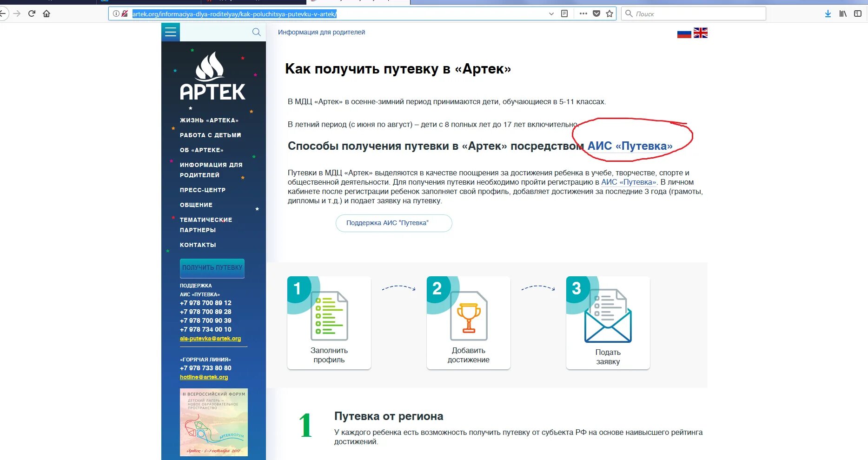
Task: Show site information icon in address bar
Action: pyautogui.click(x=116, y=14)
